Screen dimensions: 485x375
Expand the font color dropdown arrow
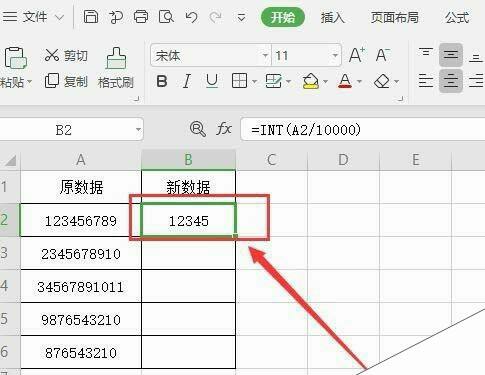359,82
